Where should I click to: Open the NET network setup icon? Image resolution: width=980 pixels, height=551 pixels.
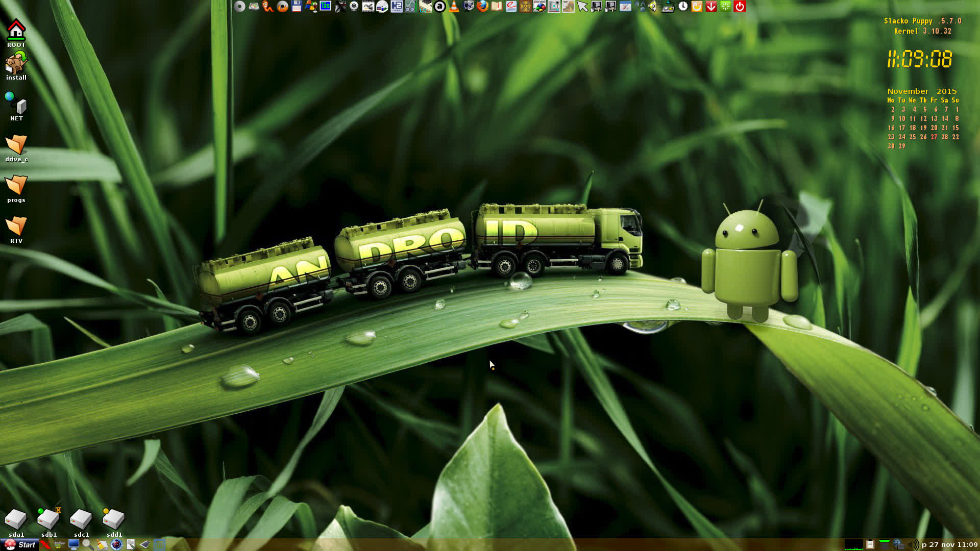coord(16,106)
